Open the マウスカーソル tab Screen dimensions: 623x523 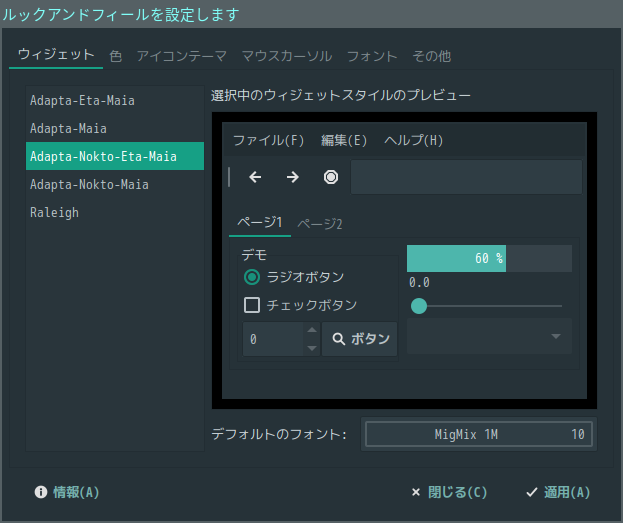pos(287,56)
